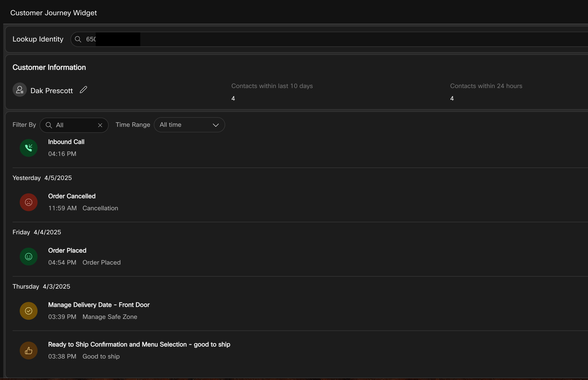This screenshot has height=380, width=588.
Task: Click the green Inbound Call phone icon
Action: click(29, 148)
